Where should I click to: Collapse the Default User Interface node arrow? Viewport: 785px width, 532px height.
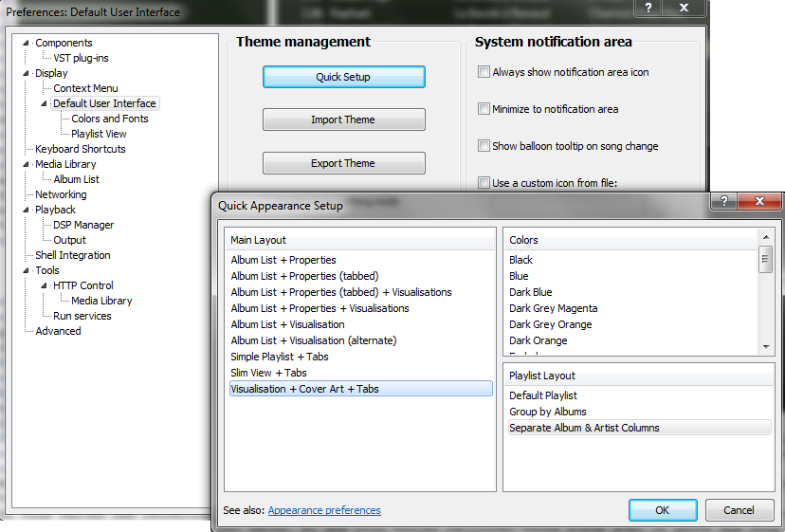[x=44, y=103]
